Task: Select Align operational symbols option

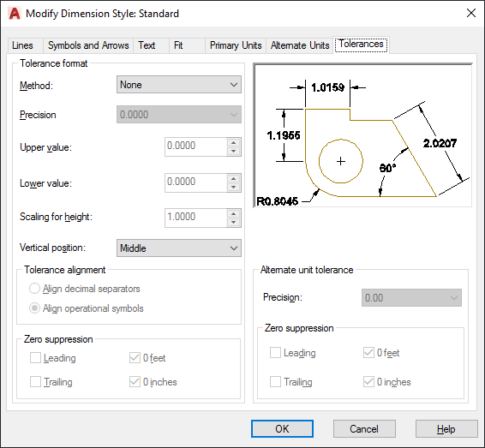Action: 34,308
